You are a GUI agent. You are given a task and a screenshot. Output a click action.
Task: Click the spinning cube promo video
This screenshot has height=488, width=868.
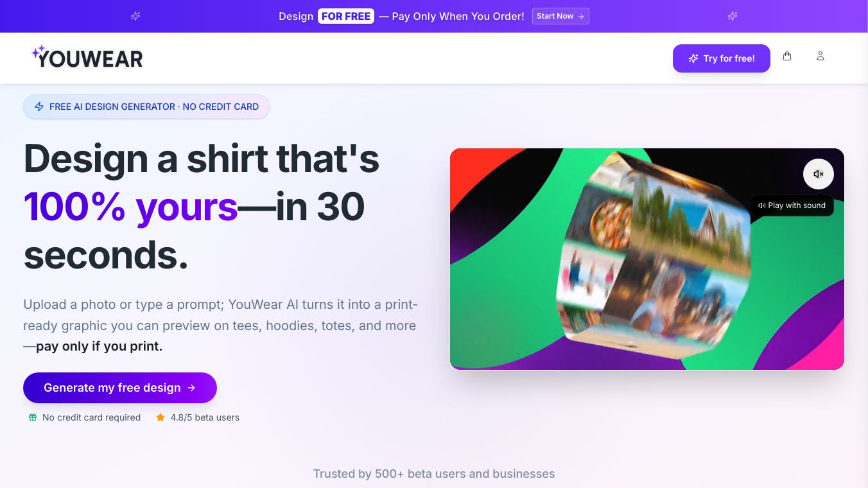(x=647, y=259)
